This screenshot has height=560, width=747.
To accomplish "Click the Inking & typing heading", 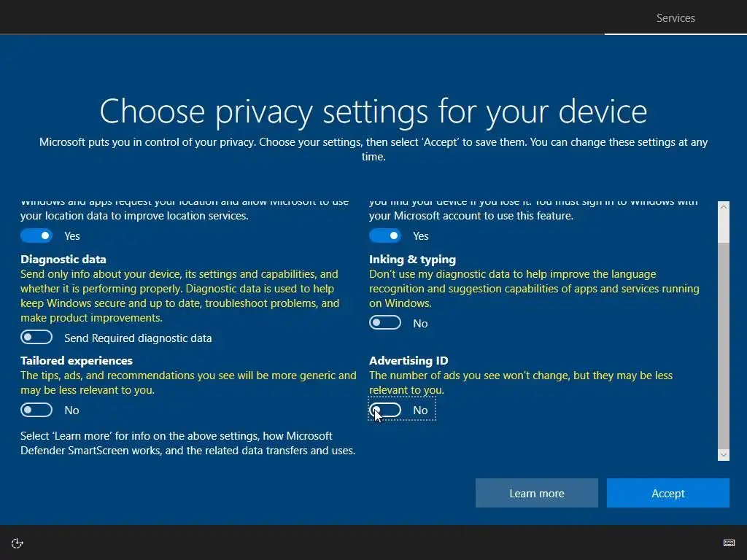I will [x=413, y=260].
